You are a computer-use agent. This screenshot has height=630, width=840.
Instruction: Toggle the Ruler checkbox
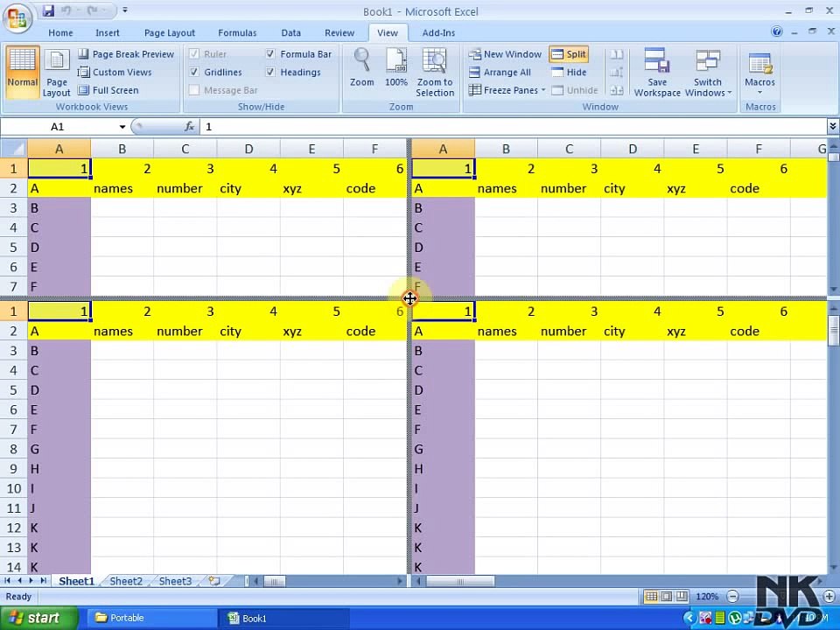point(194,54)
